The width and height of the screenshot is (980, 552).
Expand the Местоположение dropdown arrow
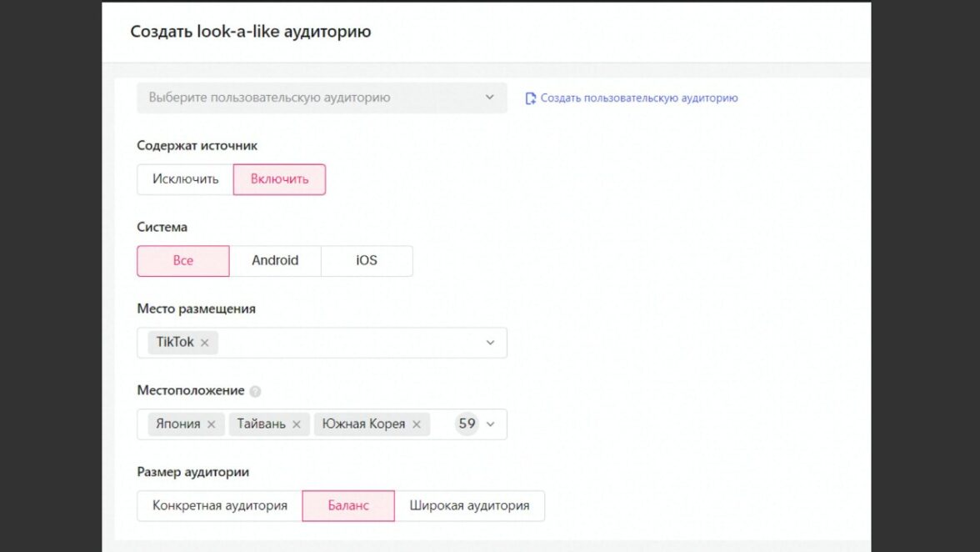490,424
